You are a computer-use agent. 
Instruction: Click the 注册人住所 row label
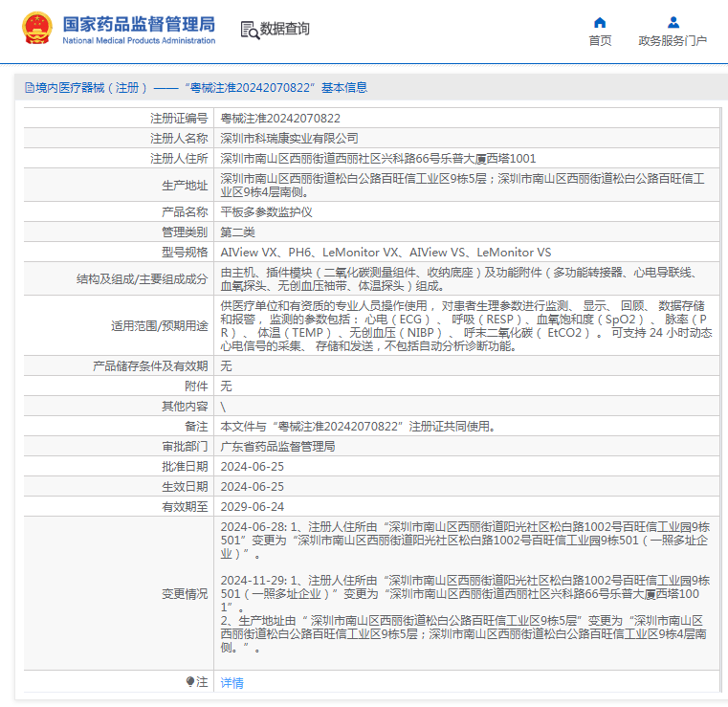(179, 158)
